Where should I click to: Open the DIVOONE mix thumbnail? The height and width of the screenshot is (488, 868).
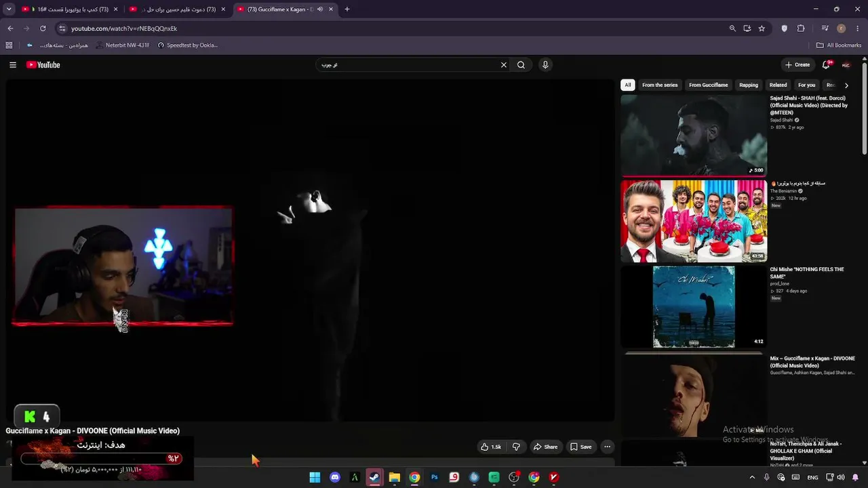coord(694,395)
